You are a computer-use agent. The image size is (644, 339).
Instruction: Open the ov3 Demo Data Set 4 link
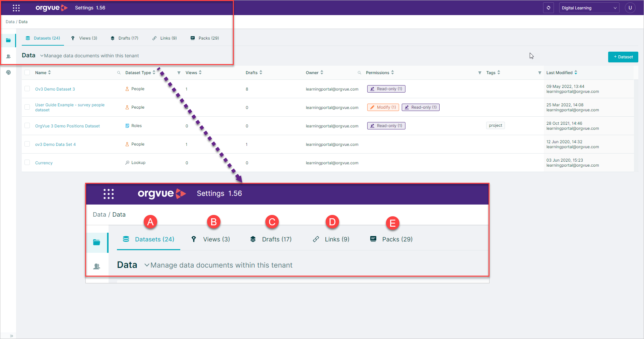[x=55, y=145]
